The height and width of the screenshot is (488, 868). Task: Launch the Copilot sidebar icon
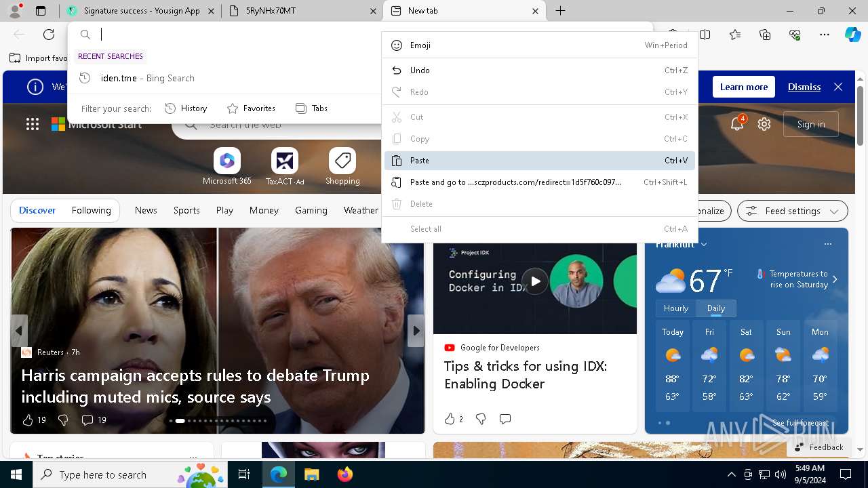coord(852,35)
